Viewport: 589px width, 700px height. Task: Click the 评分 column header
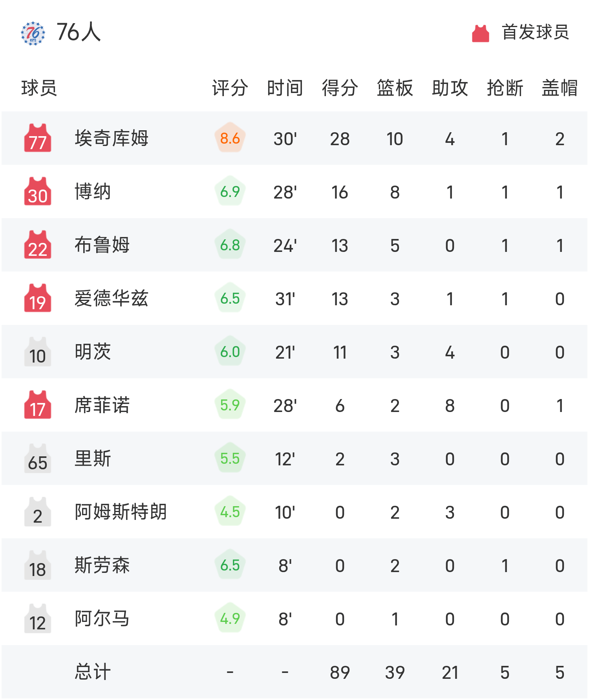click(230, 88)
